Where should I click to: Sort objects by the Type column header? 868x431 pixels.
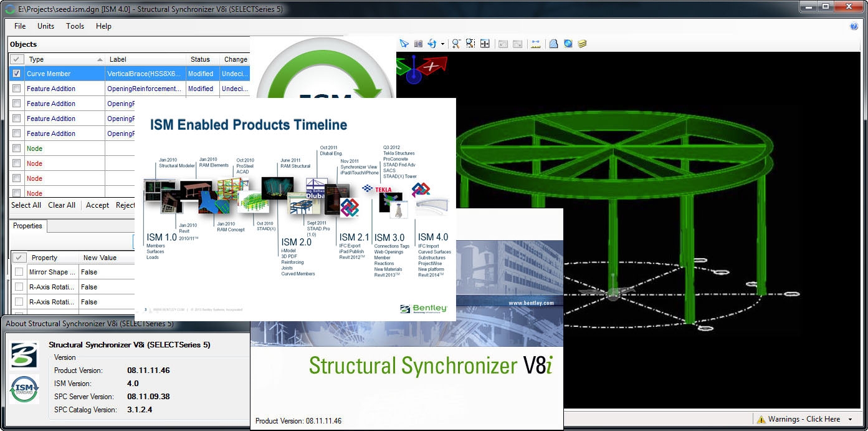pos(65,59)
